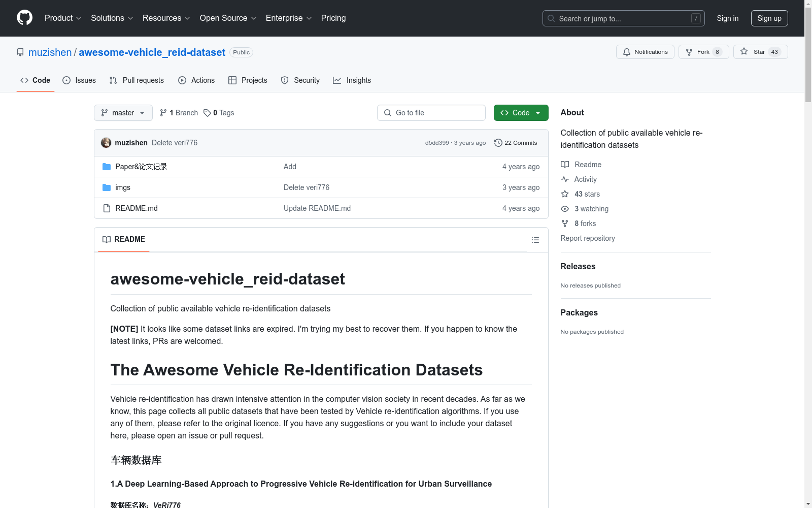Viewport: 812px width, 508px height.
Task: Click the book icon beside Readme in About
Action: pos(565,165)
